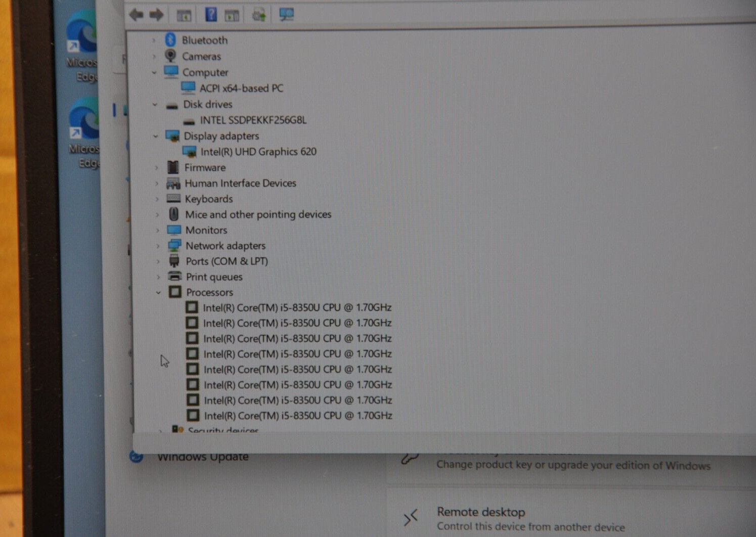Expand the Network adapters node
Screen dimensions: 756x537
pyautogui.click(x=158, y=246)
